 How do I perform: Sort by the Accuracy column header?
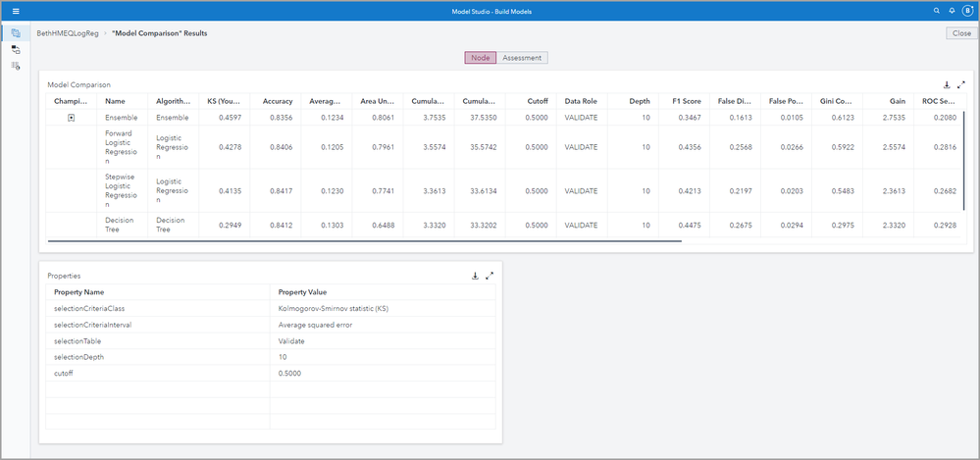pos(278,101)
